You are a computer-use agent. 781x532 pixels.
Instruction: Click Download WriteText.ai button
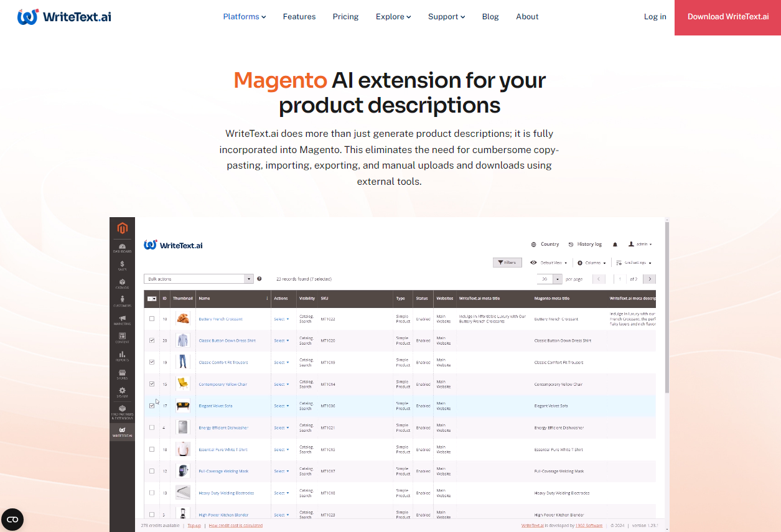(x=727, y=17)
